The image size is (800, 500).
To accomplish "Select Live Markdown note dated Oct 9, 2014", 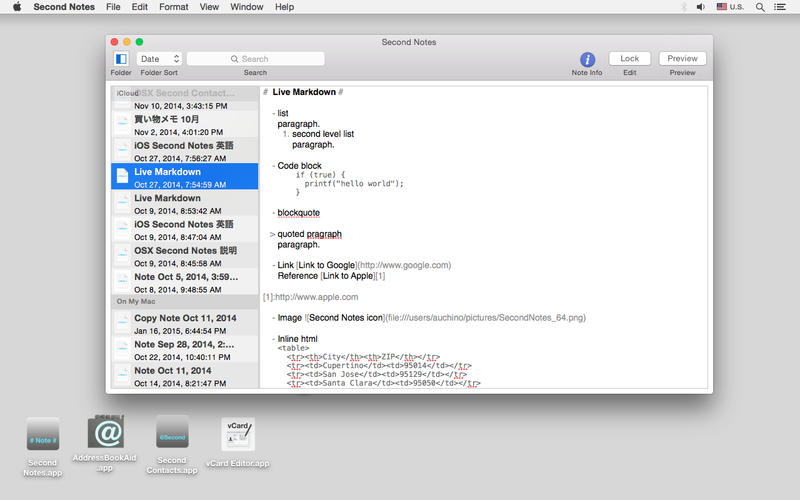I will click(x=185, y=204).
